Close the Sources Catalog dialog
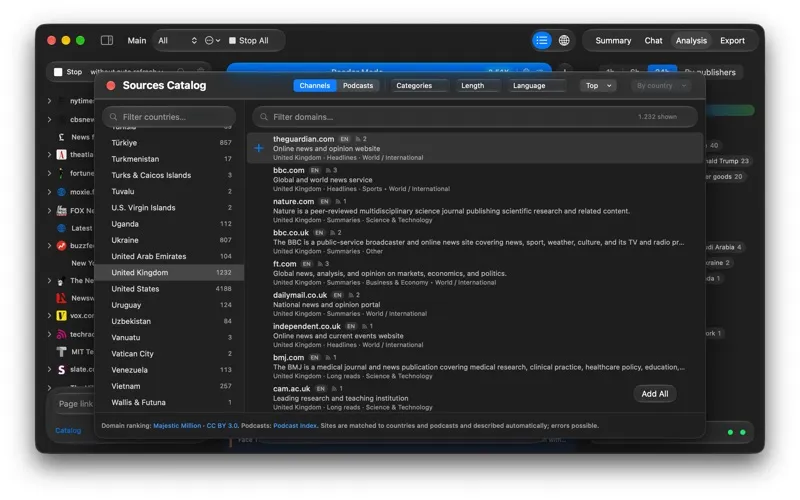 coord(111,86)
